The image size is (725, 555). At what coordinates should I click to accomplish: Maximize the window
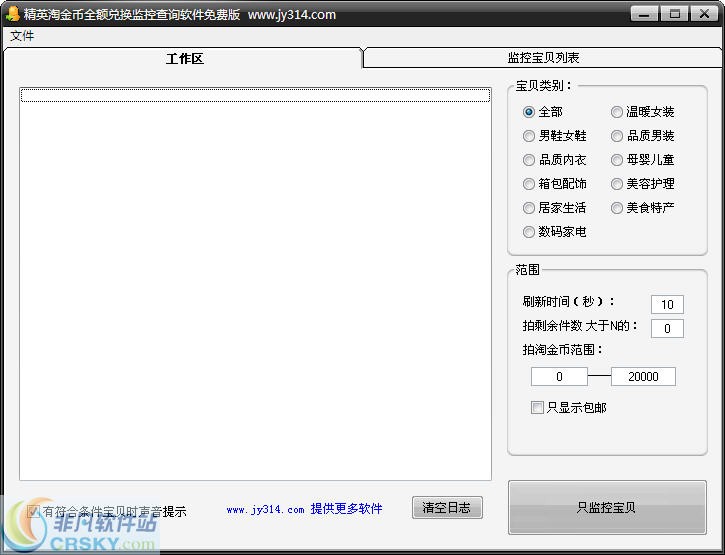click(674, 14)
